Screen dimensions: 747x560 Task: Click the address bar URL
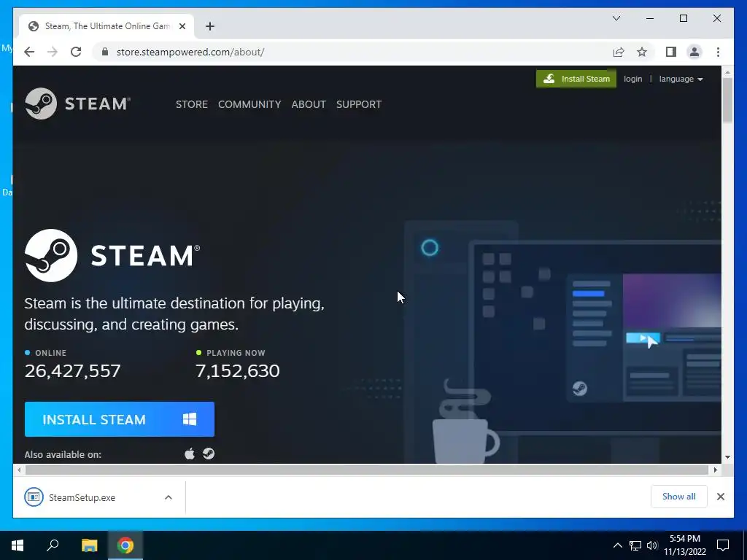pos(190,52)
